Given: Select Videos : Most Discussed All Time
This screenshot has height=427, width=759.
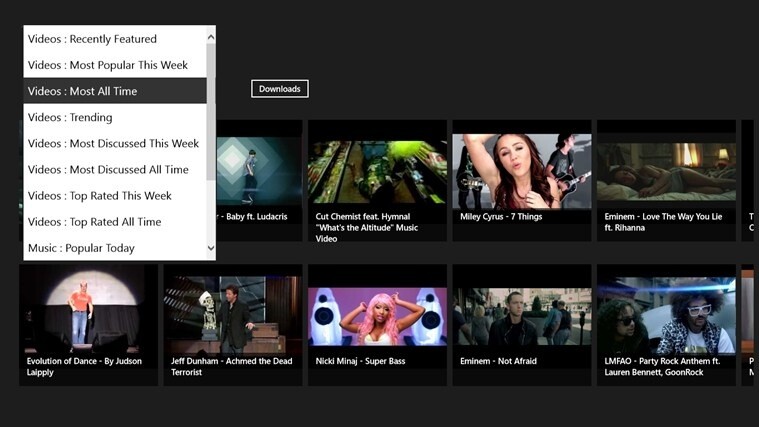Looking at the screenshot, I should [108, 170].
